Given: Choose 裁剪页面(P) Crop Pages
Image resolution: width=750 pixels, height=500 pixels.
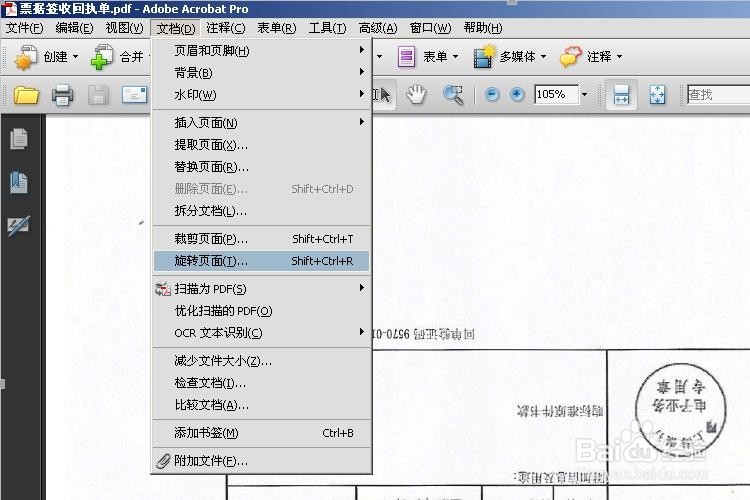Looking at the screenshot, I should click(x=261, y=239).
